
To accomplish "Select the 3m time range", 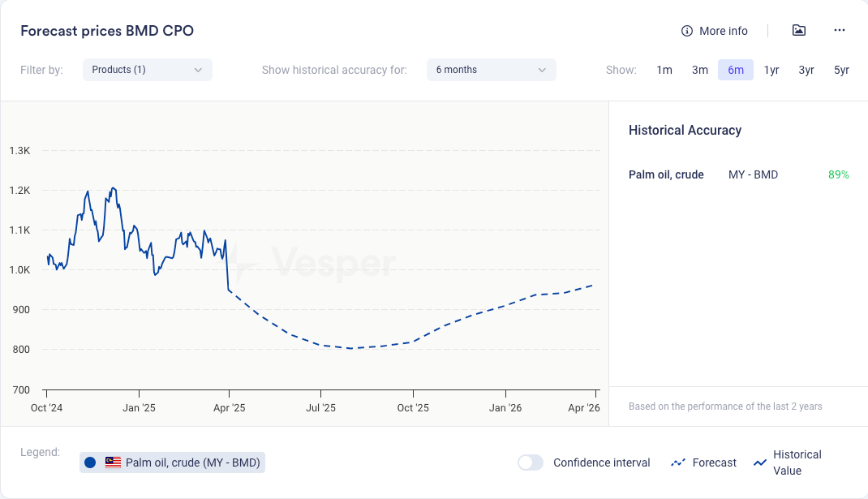I will coord(700,70).
